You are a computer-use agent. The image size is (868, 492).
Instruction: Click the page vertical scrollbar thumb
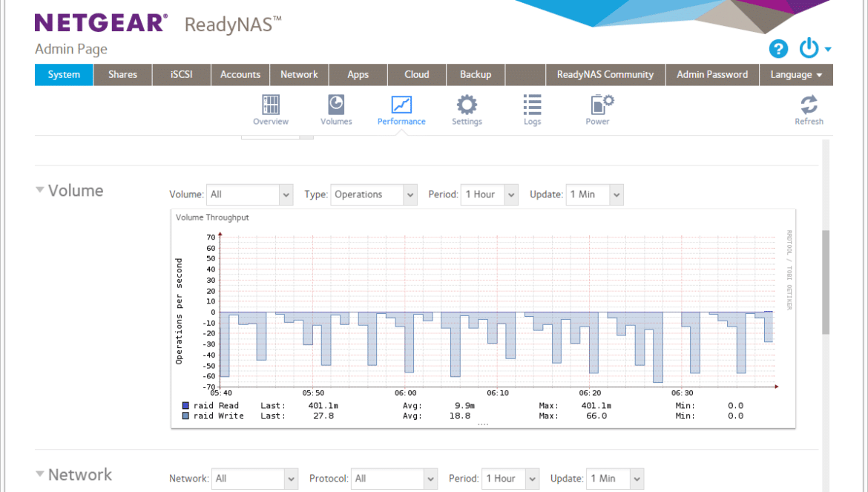(826, 282)
